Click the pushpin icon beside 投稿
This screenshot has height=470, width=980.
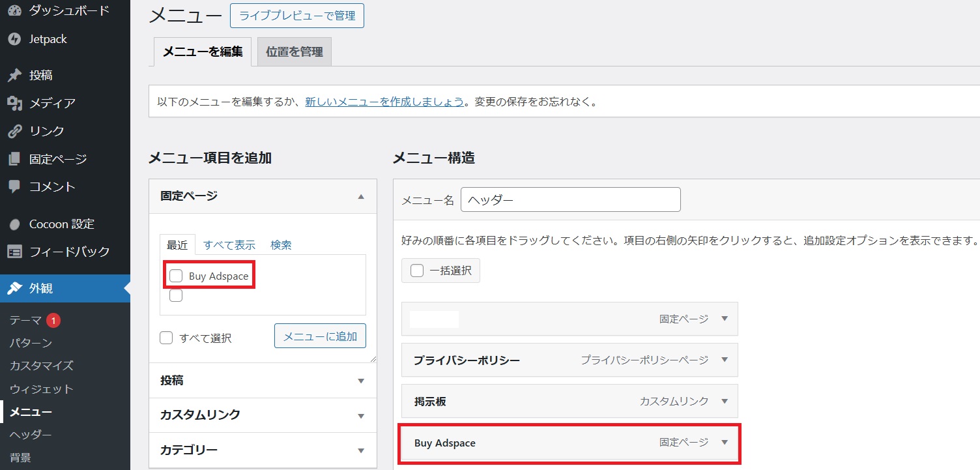[14, 76]
